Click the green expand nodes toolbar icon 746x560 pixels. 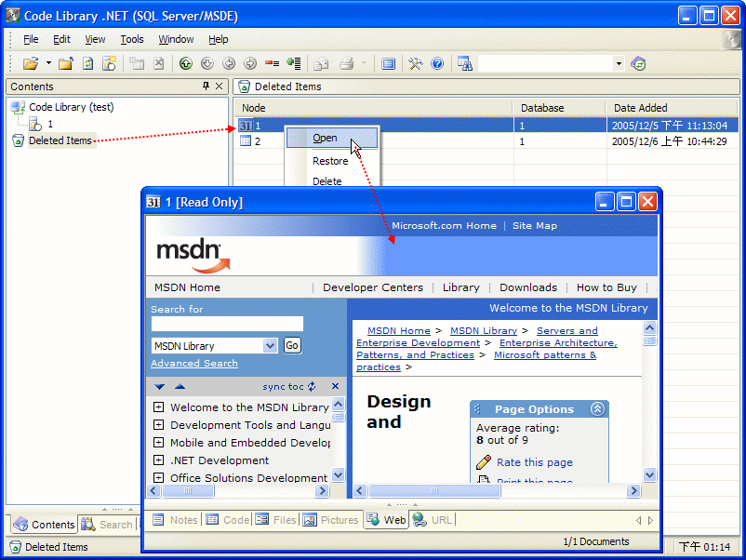coord(294,63)
